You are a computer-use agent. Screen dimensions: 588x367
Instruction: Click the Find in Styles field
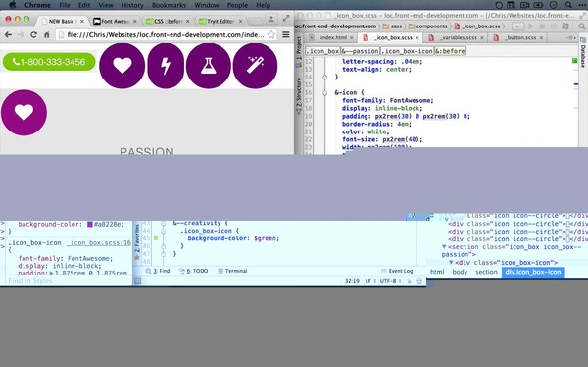pyautogui.click(x=68, y=281)
